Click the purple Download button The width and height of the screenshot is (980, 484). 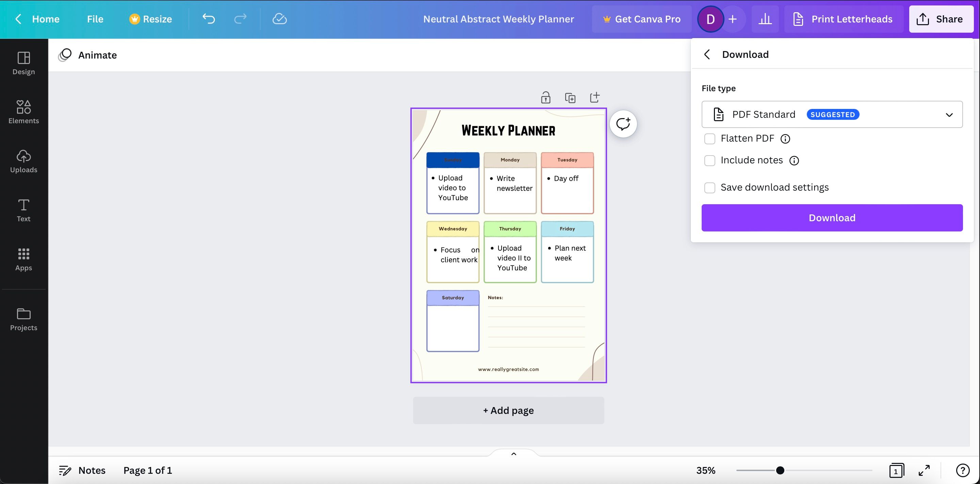832,217
